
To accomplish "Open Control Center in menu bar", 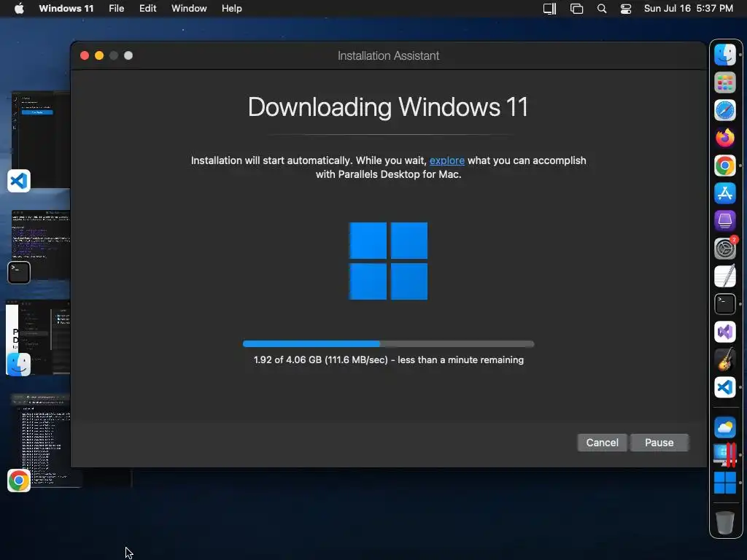I will [x=625, y=9].
